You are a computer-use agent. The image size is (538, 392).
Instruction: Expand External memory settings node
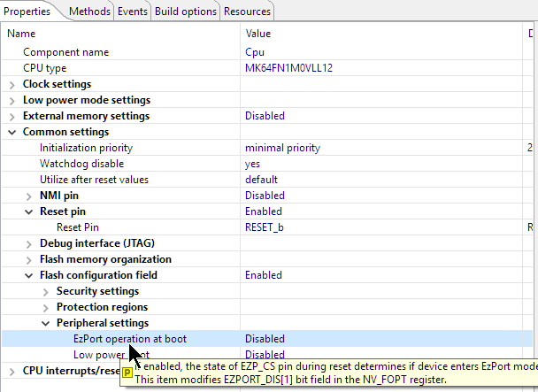(x=12, y=116)
